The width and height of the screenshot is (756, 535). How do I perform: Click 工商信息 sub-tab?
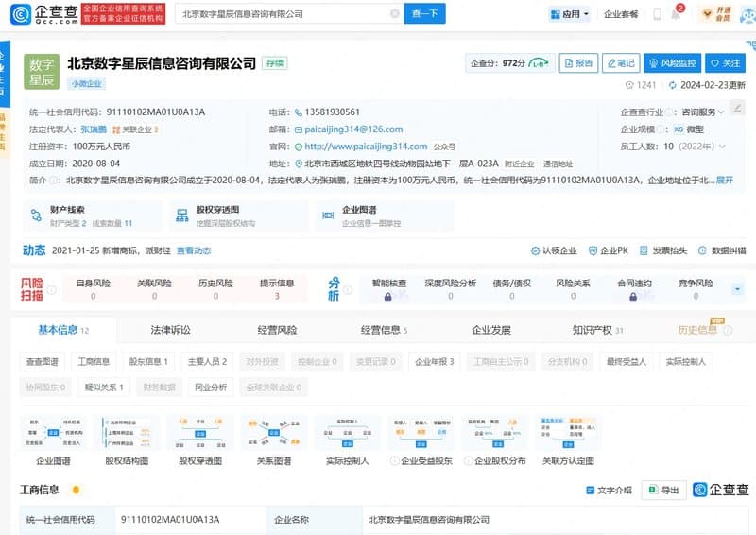click(94, 361)
